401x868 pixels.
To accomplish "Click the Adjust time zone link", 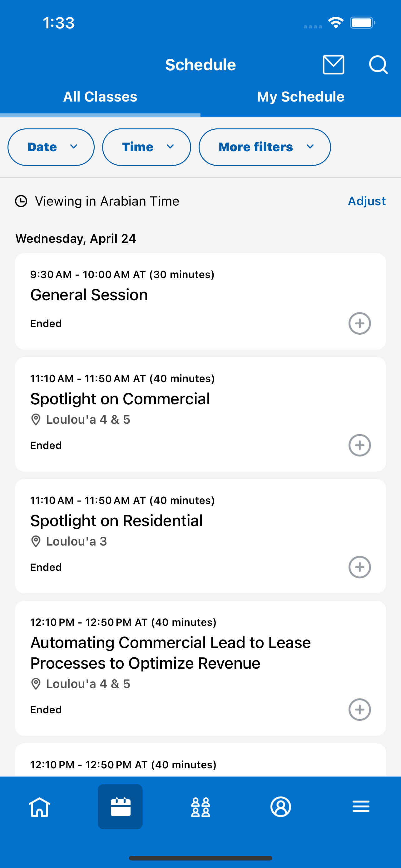I will coord(367,201).
